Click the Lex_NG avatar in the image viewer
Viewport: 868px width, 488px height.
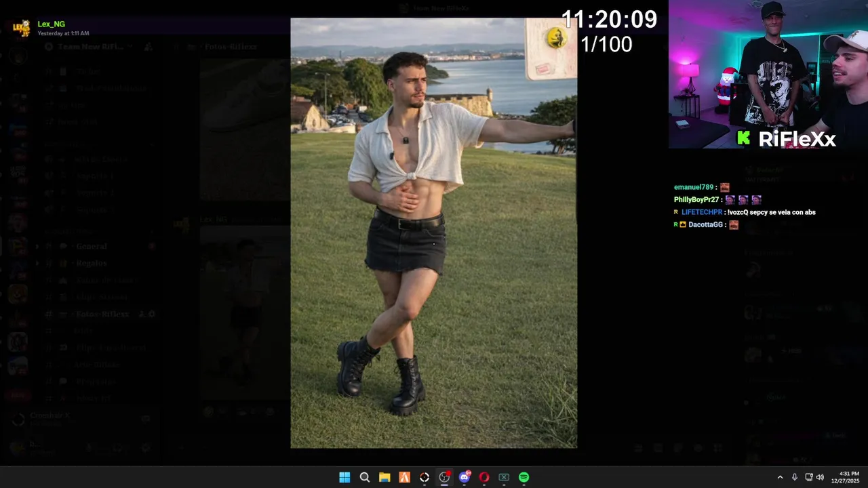[x=22, y=28]
